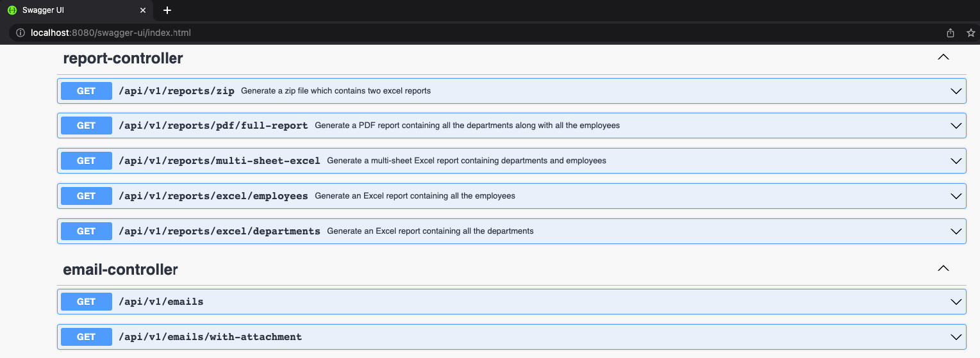Click the /api/v1/reports/zip path

click(176, 91)
